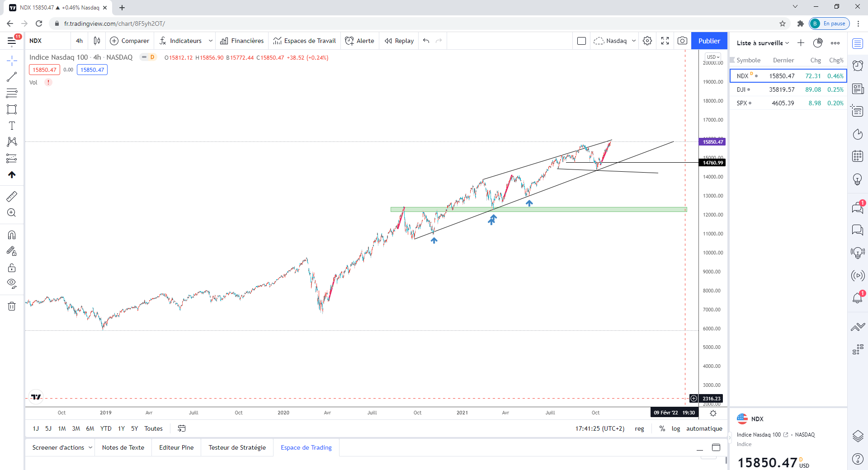Screen dimensions: 868x470
Task: Switch to the 1J date range
Action: 36,428
